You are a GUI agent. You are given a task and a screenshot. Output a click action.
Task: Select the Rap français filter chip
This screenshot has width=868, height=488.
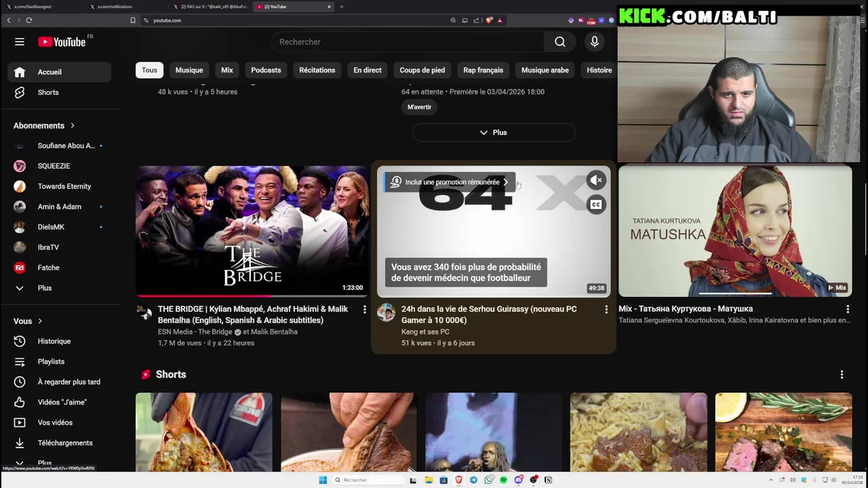483,70
